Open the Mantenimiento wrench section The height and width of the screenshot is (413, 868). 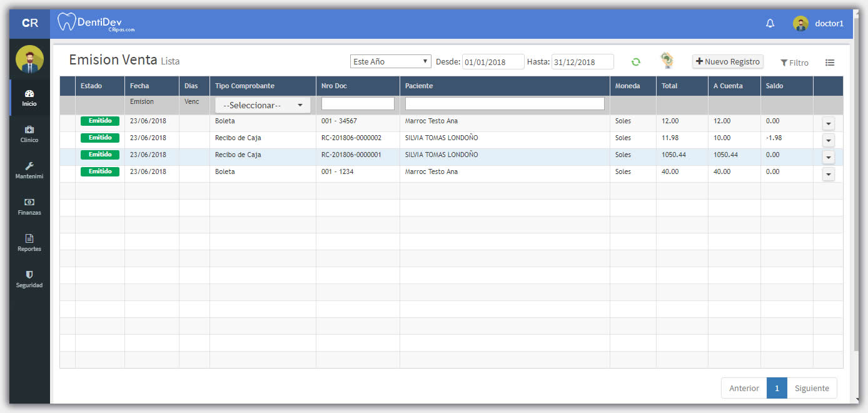click(29, 170)
